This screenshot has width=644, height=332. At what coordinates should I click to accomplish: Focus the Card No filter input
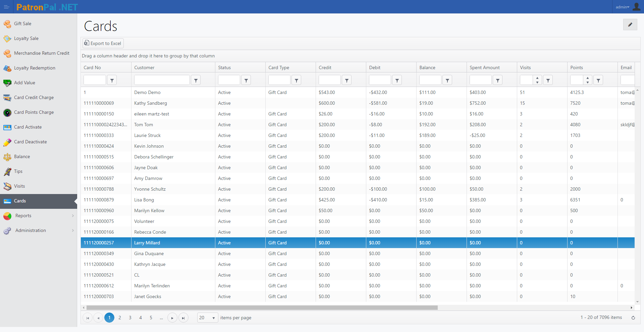coord(95,80)
